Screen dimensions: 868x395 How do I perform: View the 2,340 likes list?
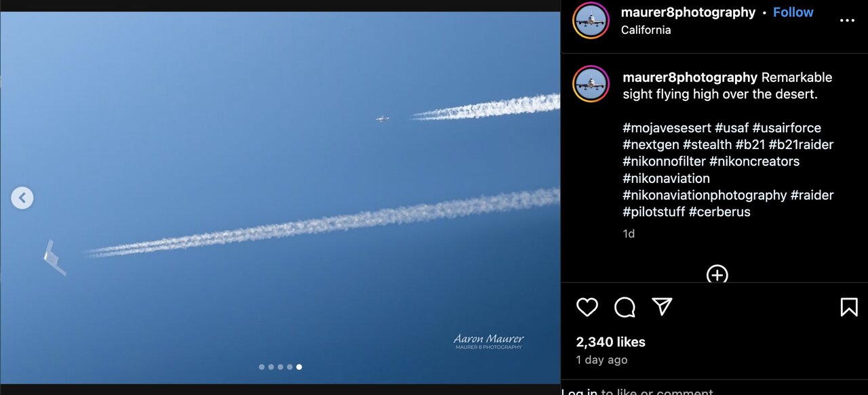[610, 342]
